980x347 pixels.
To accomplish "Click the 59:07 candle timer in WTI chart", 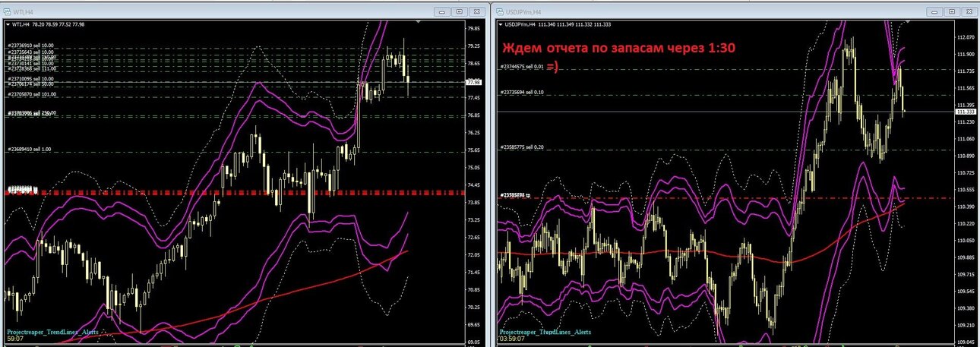I will (14, 339).
